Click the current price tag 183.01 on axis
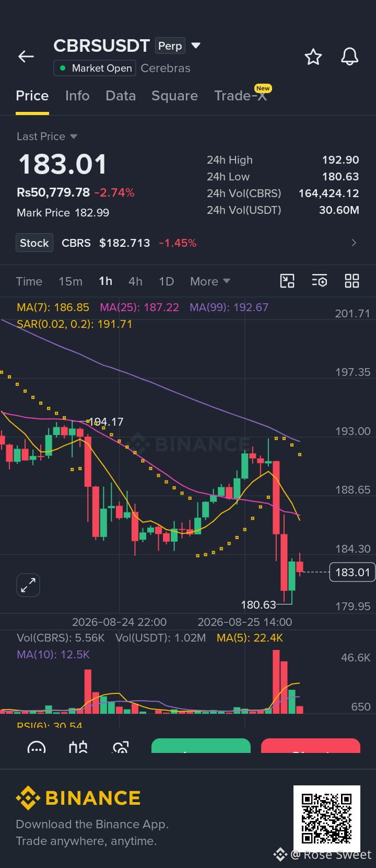 (x=352, y=572)
